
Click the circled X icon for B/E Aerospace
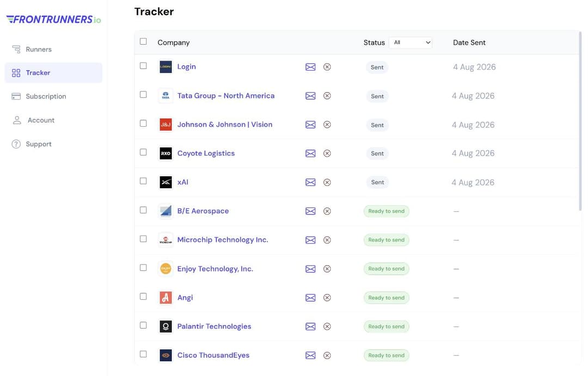pos(327,211)
